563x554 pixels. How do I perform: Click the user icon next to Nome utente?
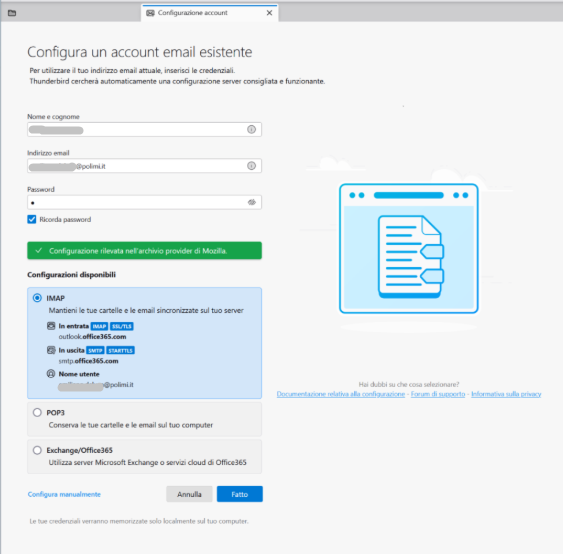click(x=51, y=374)
